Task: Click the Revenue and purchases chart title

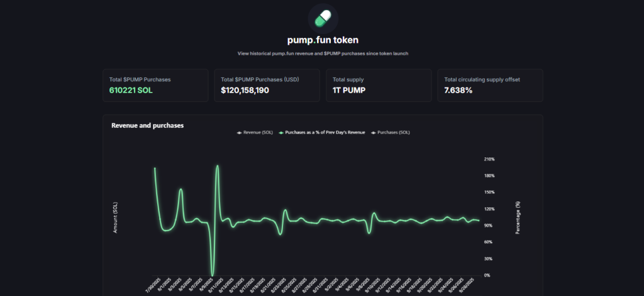Action: pos(147,125)
